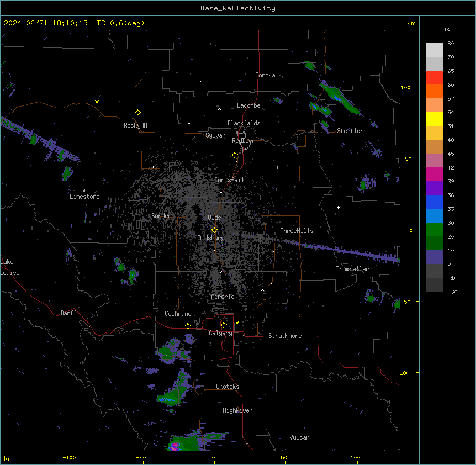Click the white plus marker north of Drumheller
The image size is (476, 465).
[338, 207]
